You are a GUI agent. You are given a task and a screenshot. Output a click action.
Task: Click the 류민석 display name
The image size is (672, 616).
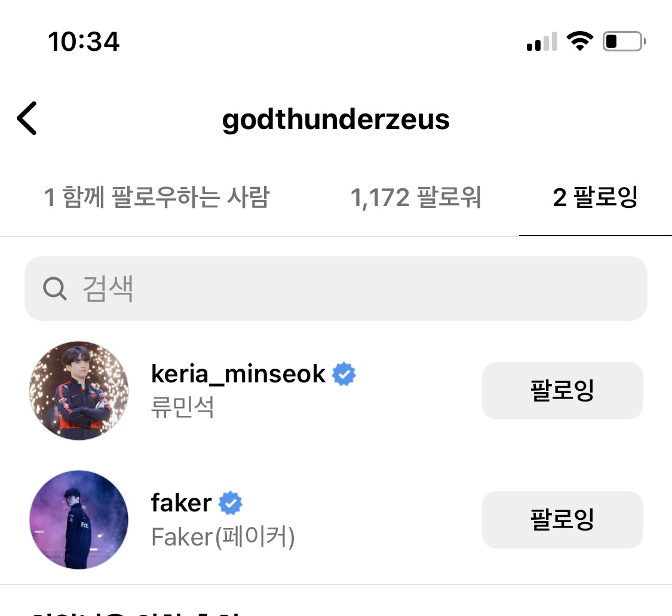click(183, 407)
